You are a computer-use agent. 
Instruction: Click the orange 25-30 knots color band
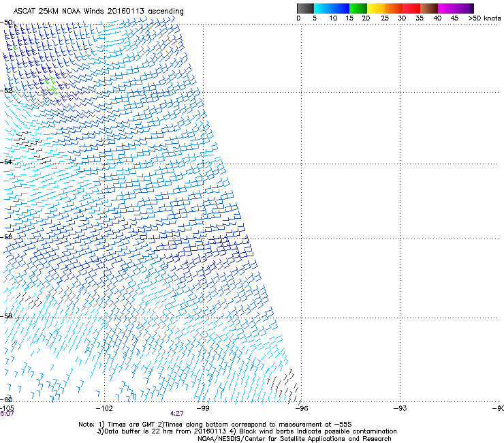click(394, 8)
